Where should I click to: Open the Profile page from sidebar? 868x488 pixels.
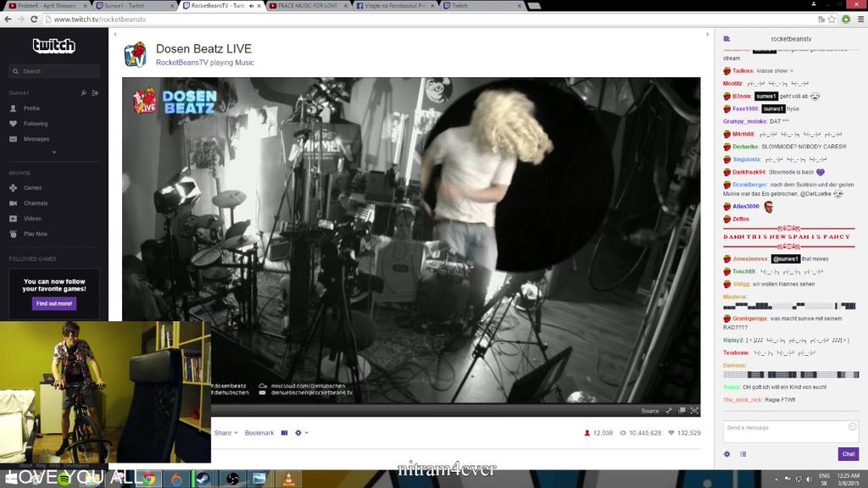pyautogui.click(x=31, y=108)
